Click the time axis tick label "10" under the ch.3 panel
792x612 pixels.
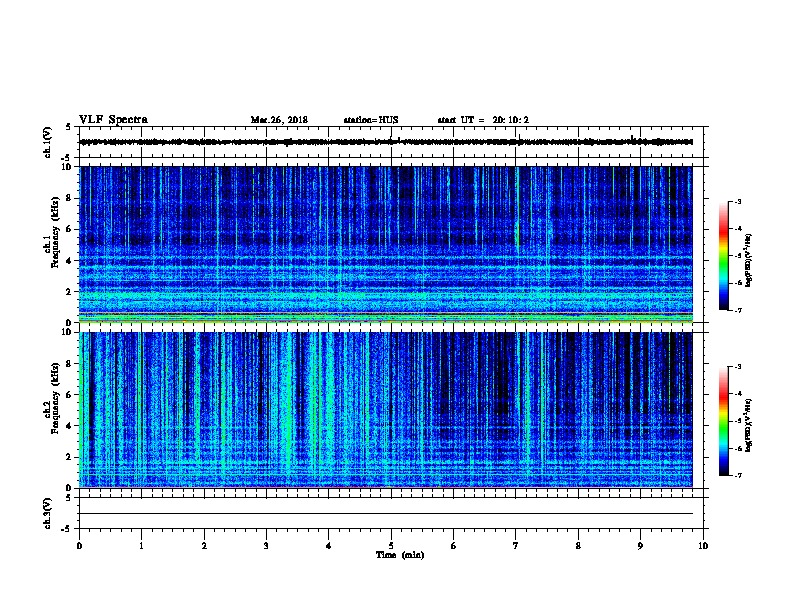[703, 545]
